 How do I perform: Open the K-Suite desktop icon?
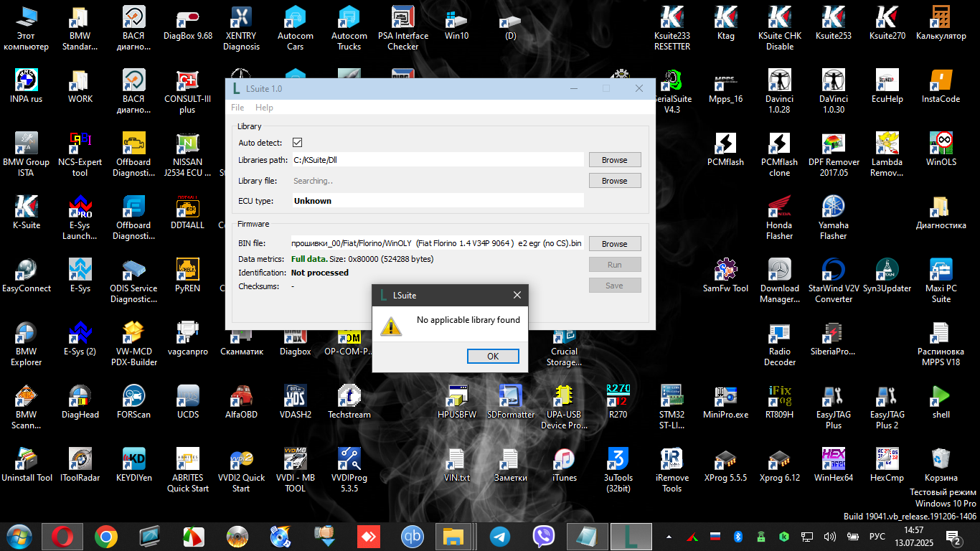coord(27,213)
